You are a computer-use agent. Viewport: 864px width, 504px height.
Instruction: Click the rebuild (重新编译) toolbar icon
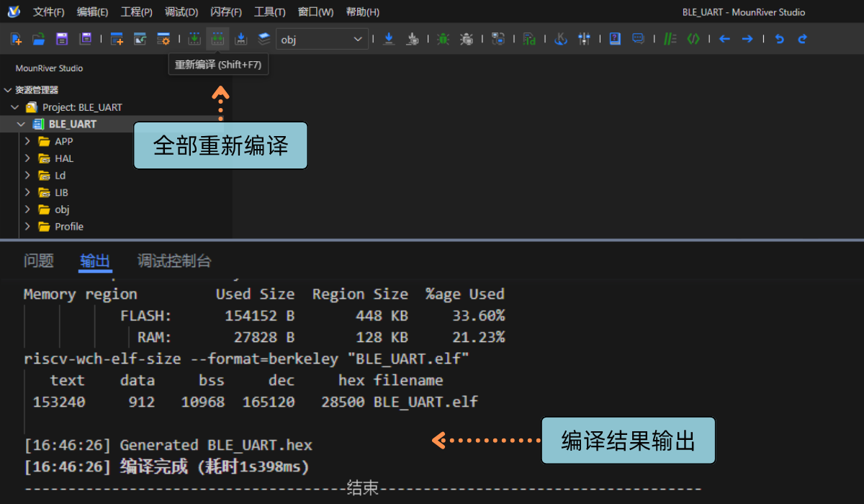(217, 39)
